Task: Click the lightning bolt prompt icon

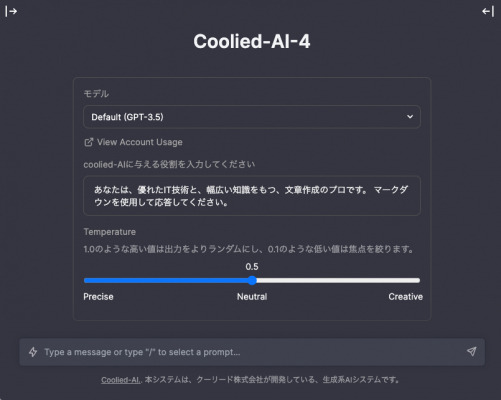Action: pyautogui.click(x=33, y=352)
